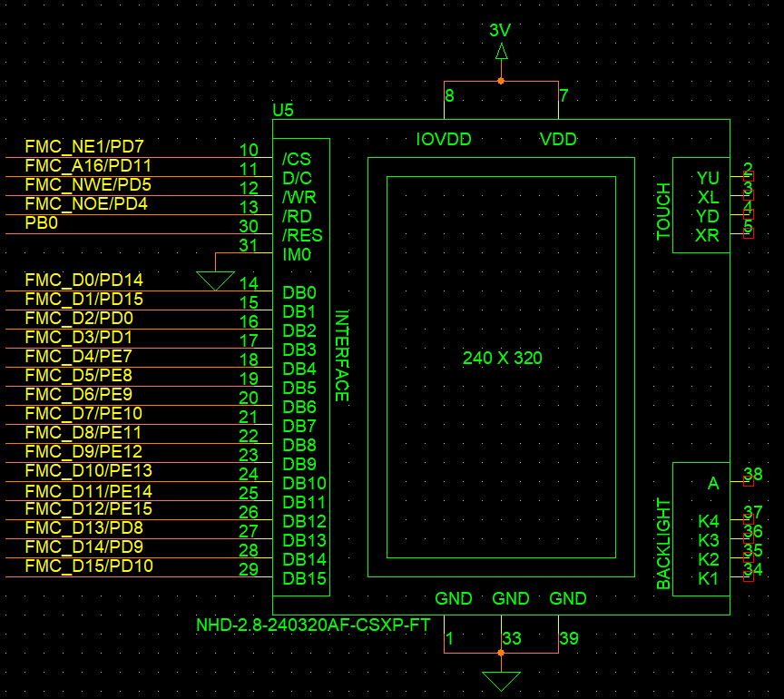
Task: Select the unconnected marker on K1 pin
Action: 749,576
